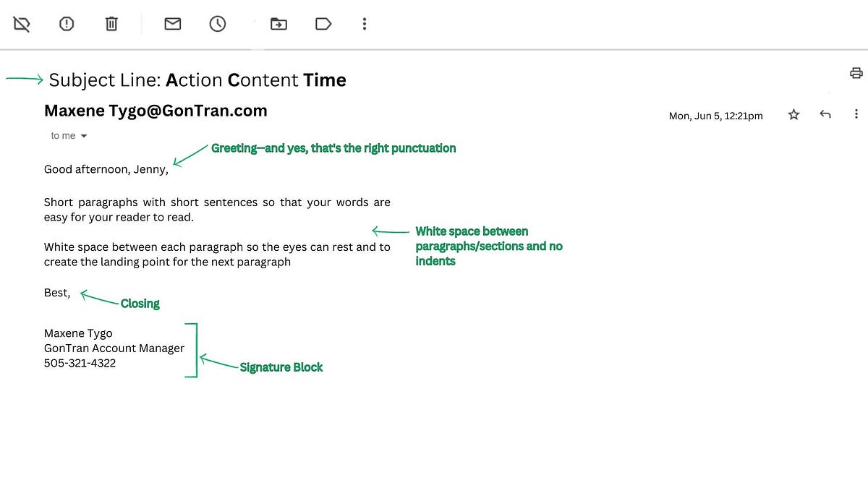Open the toolbar more-options menu
The height and width of the screenshot is (488, 868).
click(365, 23)
